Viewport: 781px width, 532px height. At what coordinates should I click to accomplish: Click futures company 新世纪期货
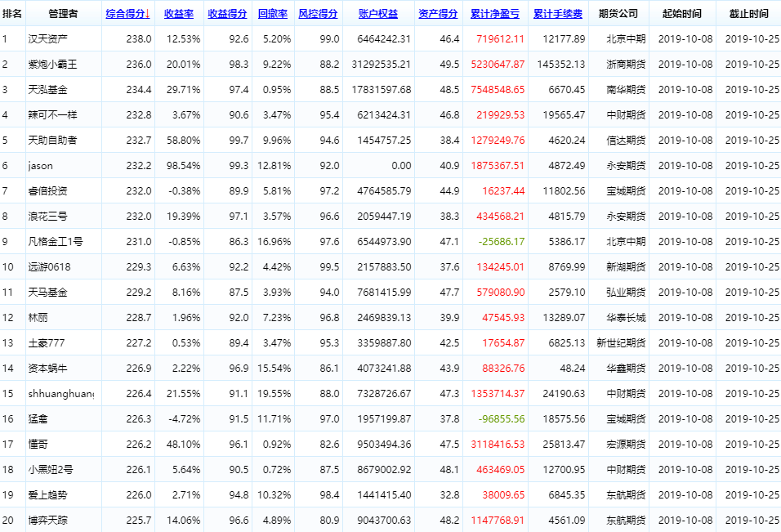(621, 343)
